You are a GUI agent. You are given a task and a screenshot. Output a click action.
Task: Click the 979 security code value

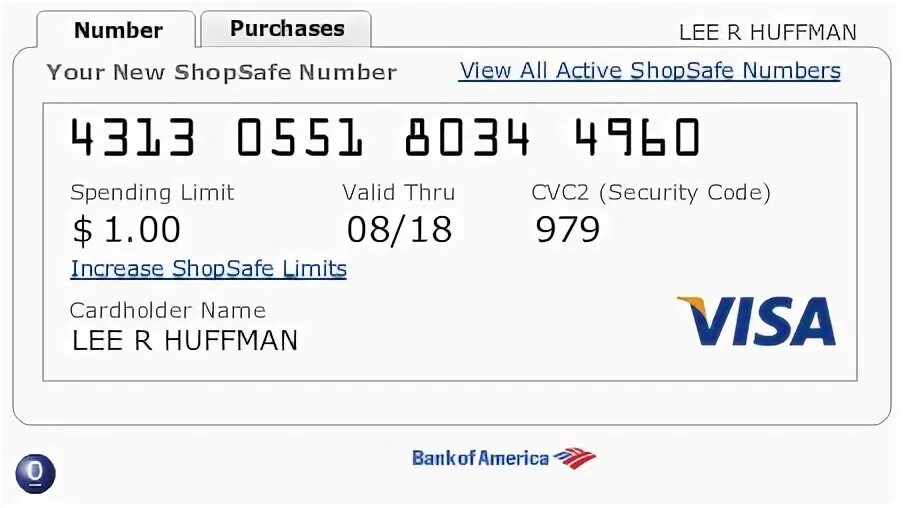pos(567,229)
